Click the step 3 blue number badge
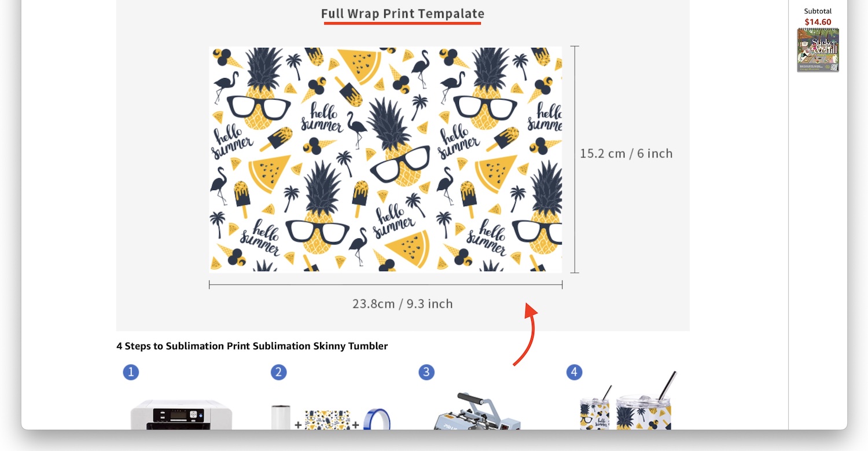 pos(426,372)
